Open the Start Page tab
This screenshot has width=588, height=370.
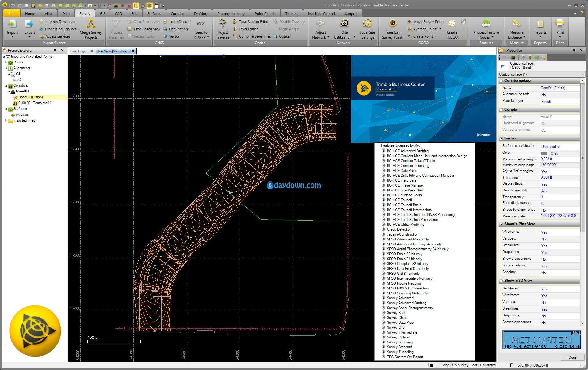78,51
